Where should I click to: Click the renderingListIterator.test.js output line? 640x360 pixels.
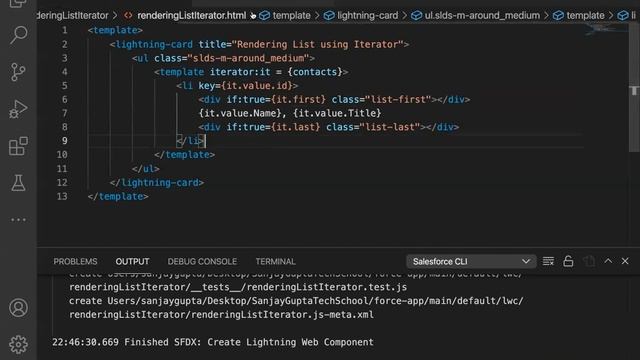(238, 287)
